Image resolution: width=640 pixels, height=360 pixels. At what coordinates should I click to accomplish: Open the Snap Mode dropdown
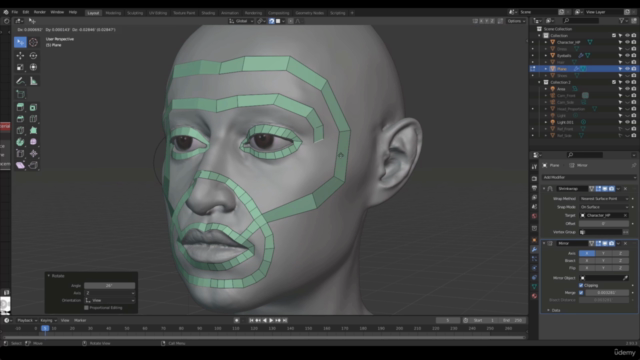coord(604,207)
